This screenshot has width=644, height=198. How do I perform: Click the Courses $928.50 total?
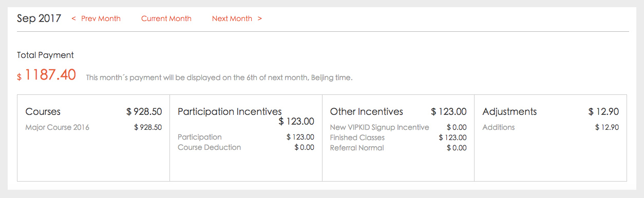pos(144,111)
